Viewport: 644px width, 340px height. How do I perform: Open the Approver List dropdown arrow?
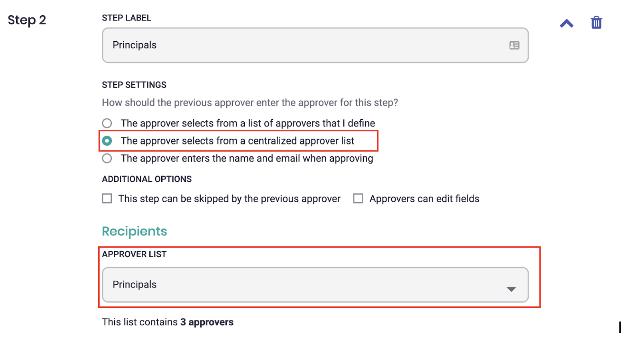(x=511, y=289)
